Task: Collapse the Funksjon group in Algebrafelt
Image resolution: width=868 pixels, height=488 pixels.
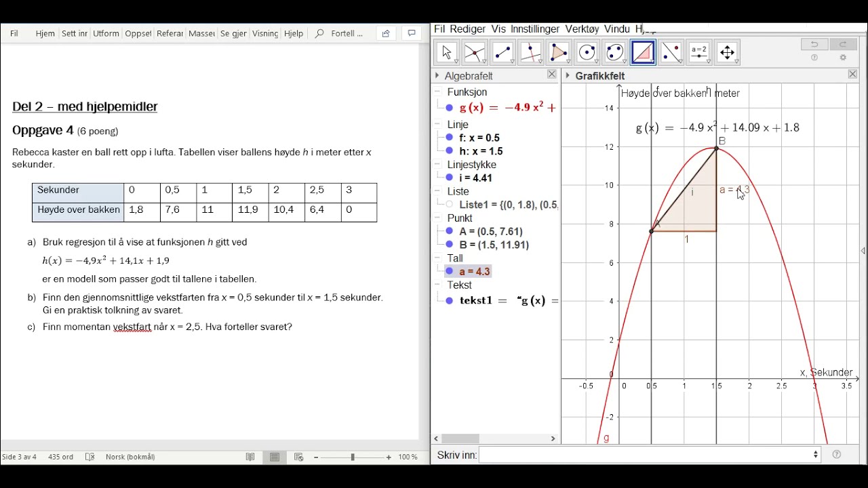Action: 438,91
